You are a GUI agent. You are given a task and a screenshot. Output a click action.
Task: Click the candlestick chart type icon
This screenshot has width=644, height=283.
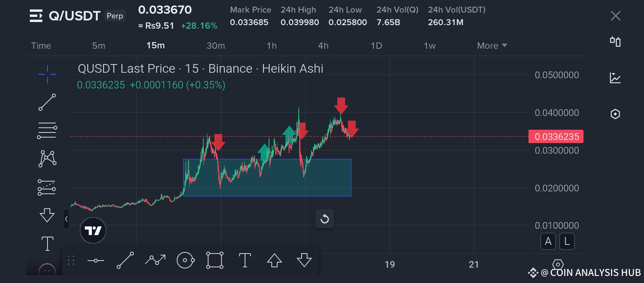click(x=615, y=41)
